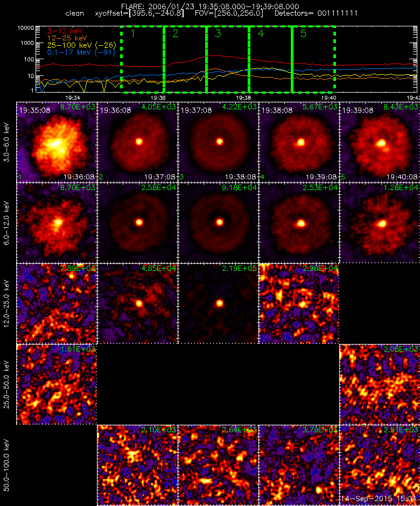
Task: Pick the 25.0-50.0 keV panel labeled 2.08E+03
Action: pyautogui.click(x=380, y=384)
